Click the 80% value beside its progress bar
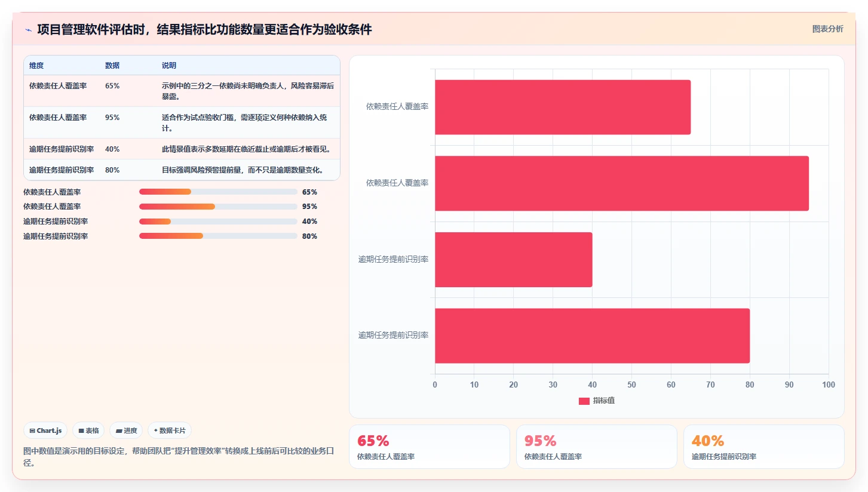The image size is (868, 492). 309,236
